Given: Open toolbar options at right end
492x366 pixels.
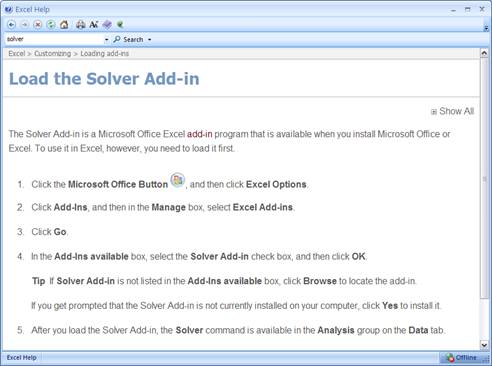Looking at the screenshot, I should [x=486, y=28].
